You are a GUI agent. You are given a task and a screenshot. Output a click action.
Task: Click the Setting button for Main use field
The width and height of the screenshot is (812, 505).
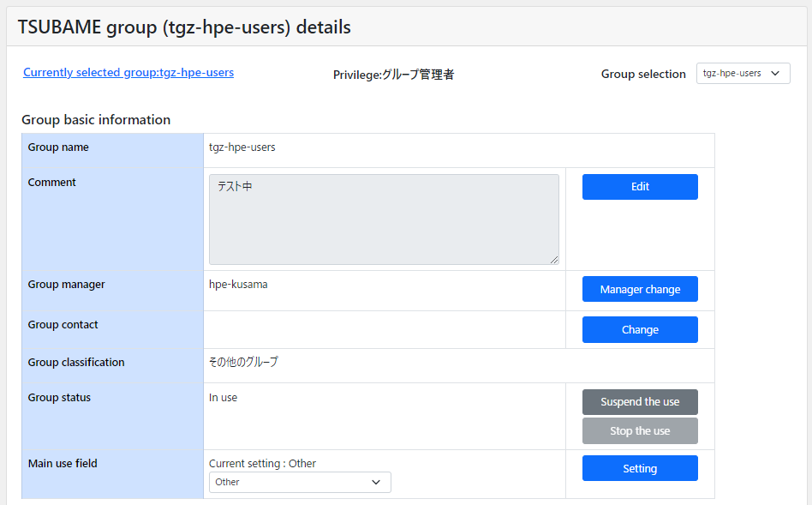point(640,468)
